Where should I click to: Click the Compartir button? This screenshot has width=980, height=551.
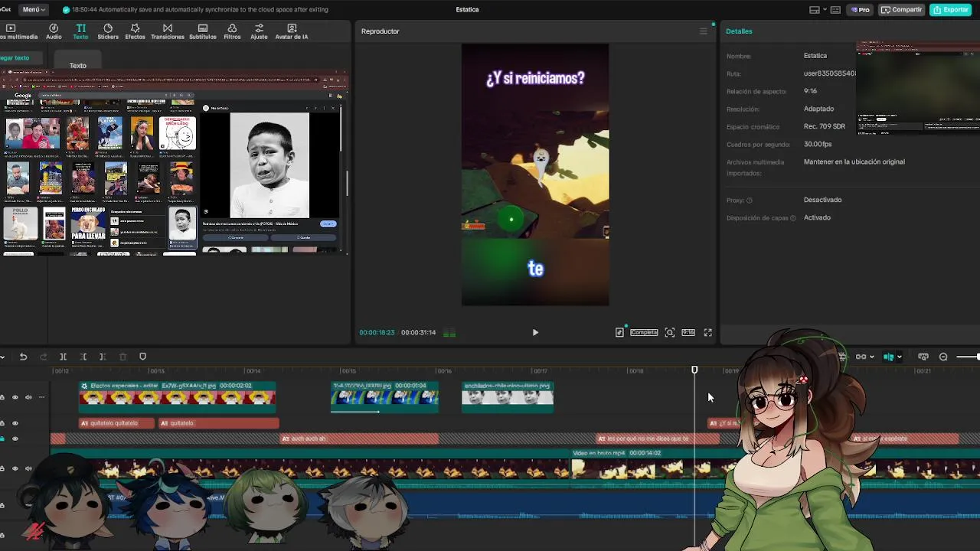(901, 10)
